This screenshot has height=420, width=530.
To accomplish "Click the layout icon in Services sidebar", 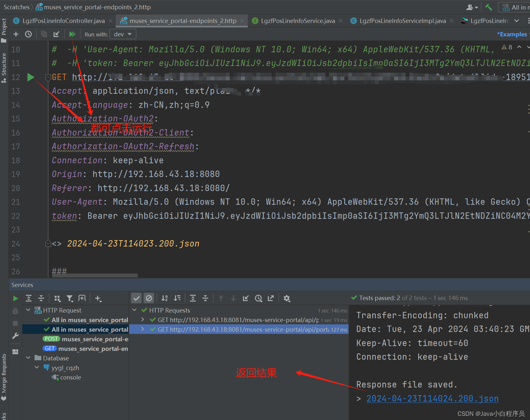I will coord(15,352).
